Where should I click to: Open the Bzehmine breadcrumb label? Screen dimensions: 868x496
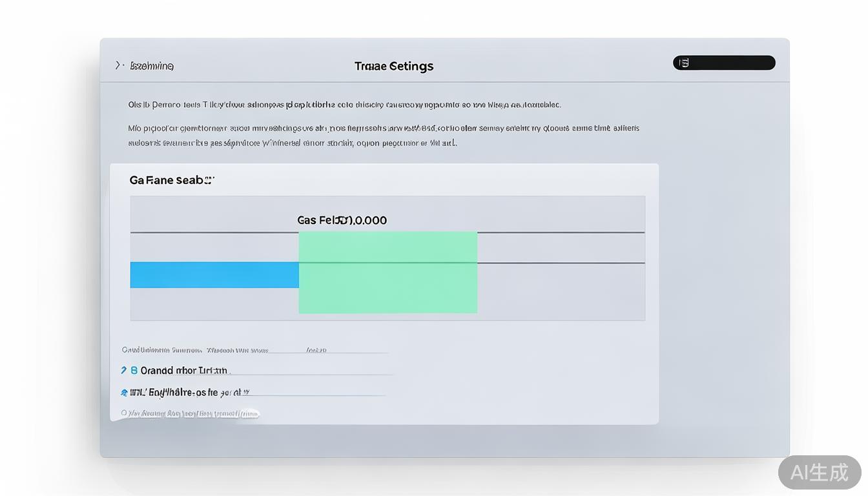point(152,66)
